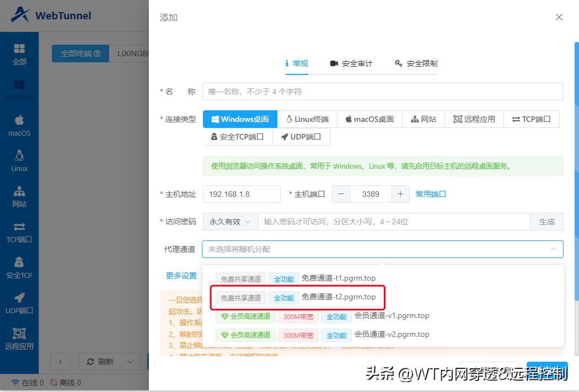Select 免费通道-t2.pgrm.top option
The height and width of the screenshot is (392, 579).
tap(383, 297)
